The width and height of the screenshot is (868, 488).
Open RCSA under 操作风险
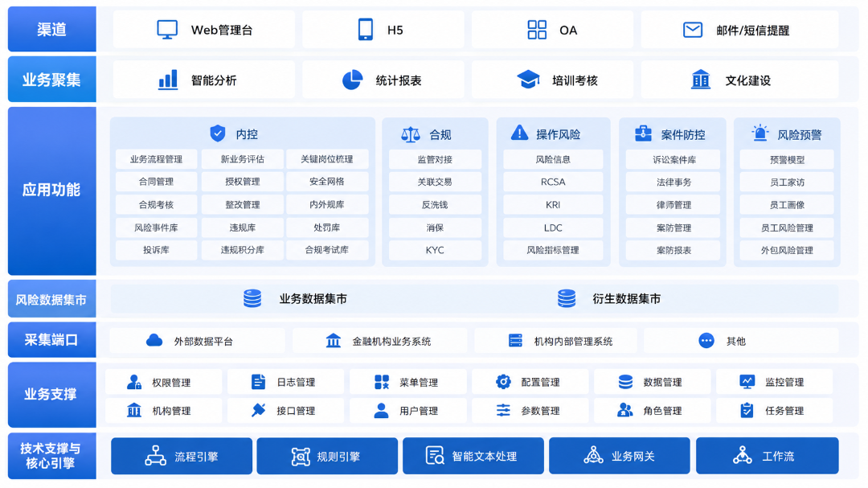pos(553,182)
